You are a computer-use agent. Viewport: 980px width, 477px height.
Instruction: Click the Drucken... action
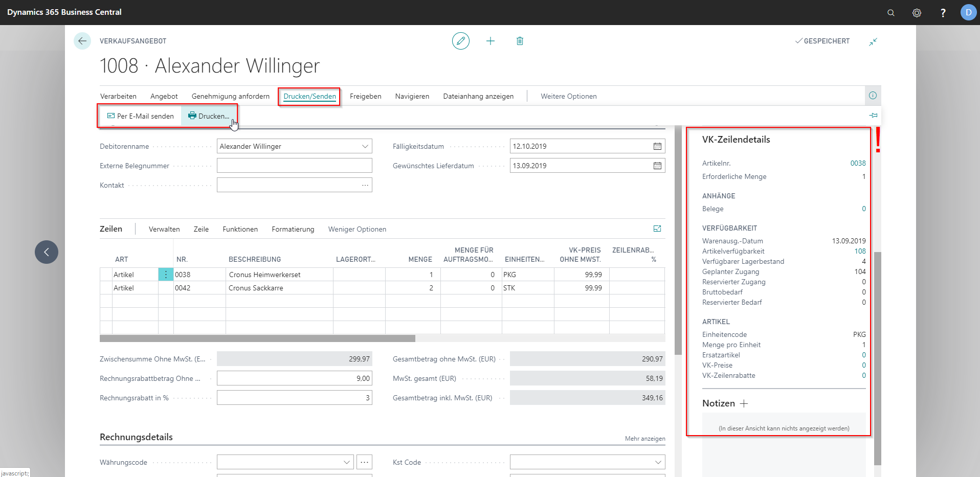click(209, 116)
